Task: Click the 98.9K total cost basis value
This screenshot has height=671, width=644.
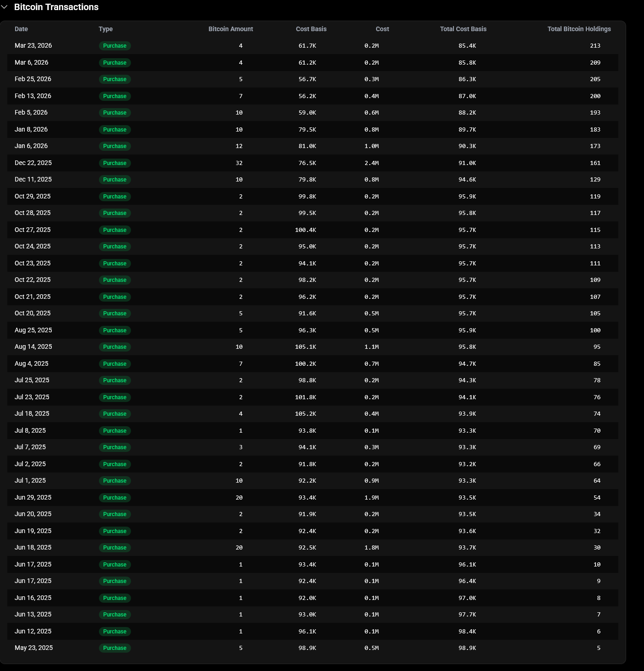Action: pos(467,648)
